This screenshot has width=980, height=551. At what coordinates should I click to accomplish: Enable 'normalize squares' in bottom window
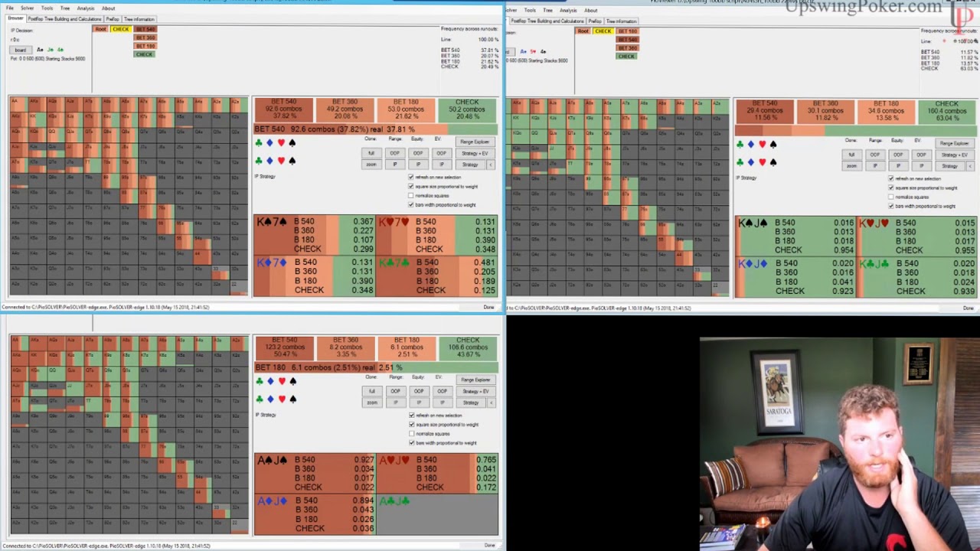pyautogui.click(x=411, y=433)
